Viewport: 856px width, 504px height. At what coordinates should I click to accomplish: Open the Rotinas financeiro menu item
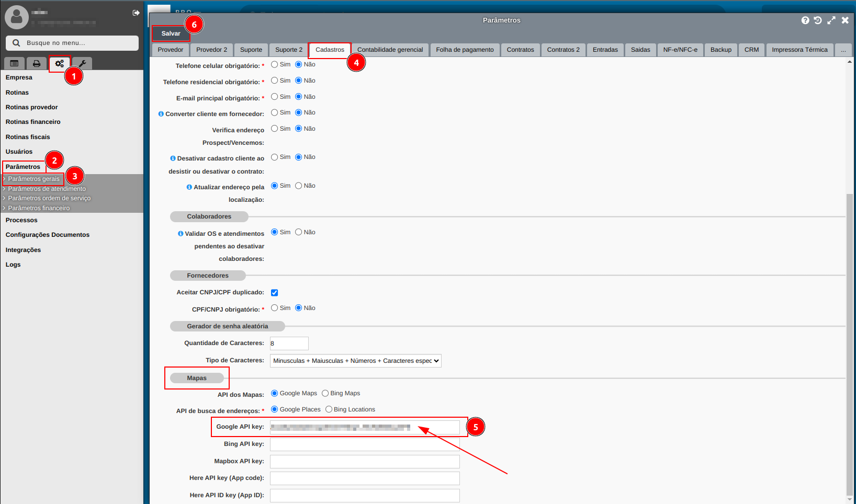pyautogui.click(x=33, y=122)
